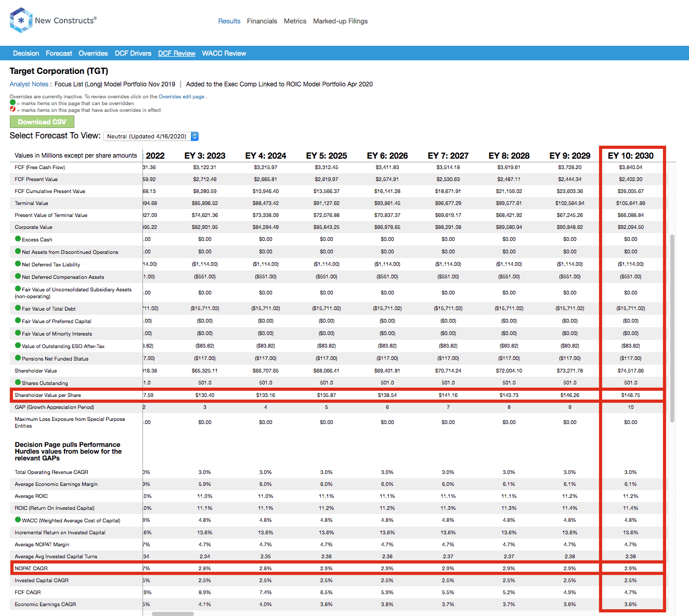689x616 pixels.
Task: Click the EY 8: 2028 column header
Action: (x=509, y=156)
